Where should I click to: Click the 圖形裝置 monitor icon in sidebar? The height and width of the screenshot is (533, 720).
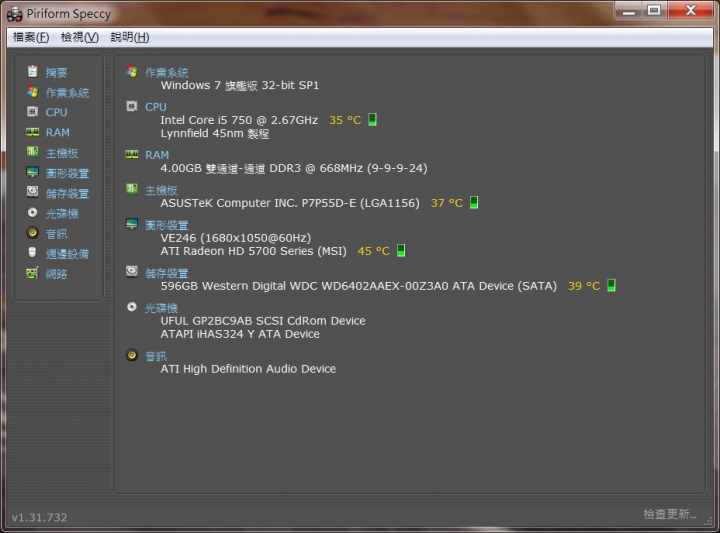(33, 172)
